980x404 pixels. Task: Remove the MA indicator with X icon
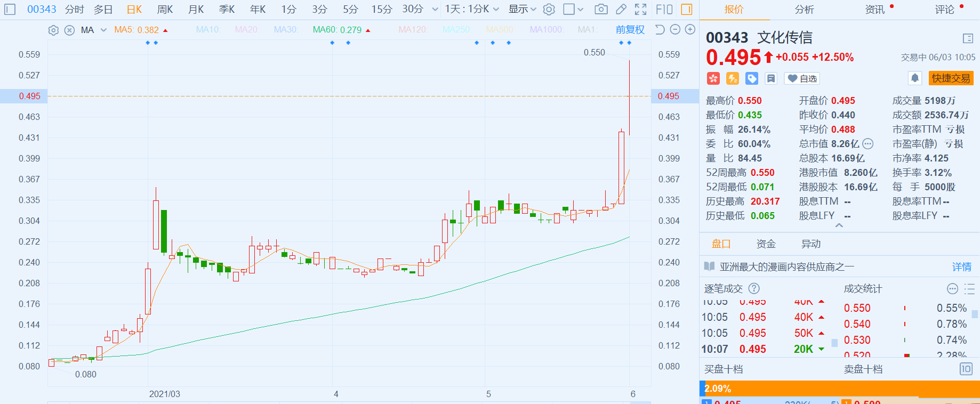pyautogui.click(x=69, y=30)
